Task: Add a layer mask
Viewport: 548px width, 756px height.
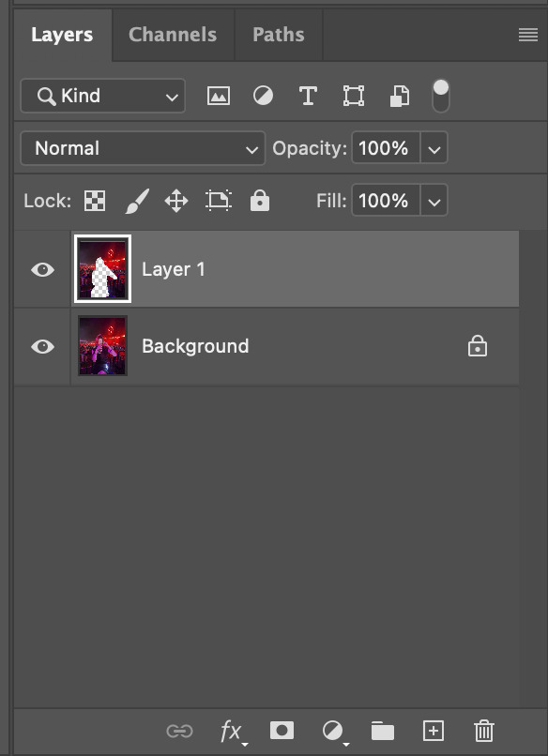Action: coord(282,731)
